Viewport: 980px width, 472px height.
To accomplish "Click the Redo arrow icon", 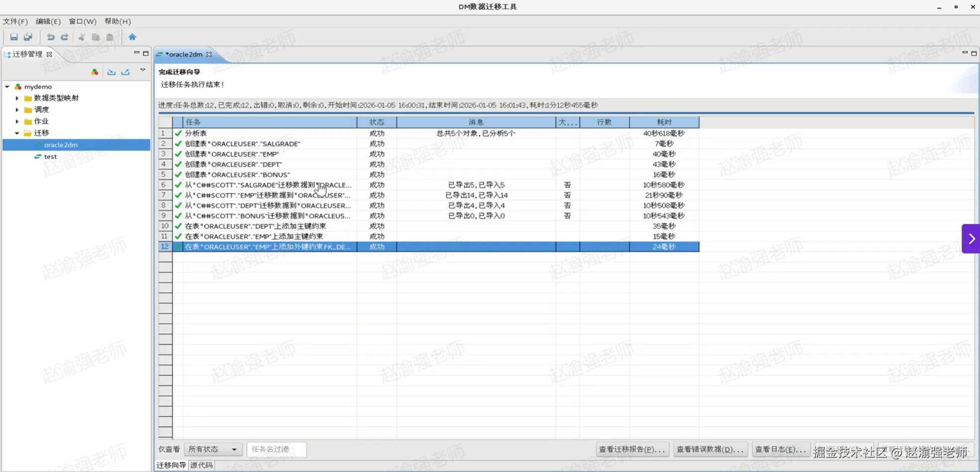I will tap(65, 37).
